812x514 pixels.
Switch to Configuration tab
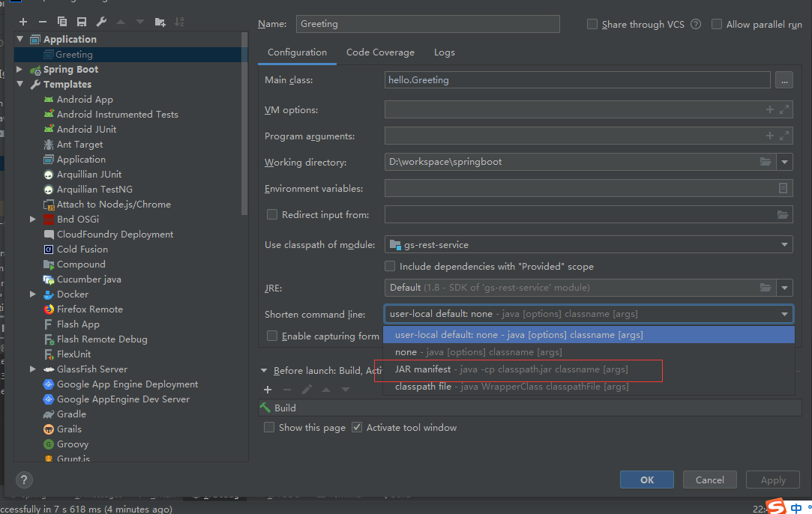pos(297,52)
